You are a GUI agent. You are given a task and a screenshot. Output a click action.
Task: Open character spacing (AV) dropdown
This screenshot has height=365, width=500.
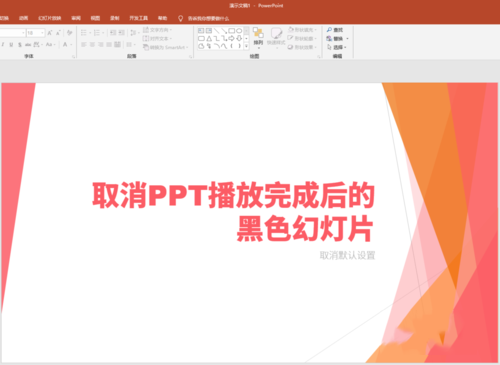(x=38, y=44)
